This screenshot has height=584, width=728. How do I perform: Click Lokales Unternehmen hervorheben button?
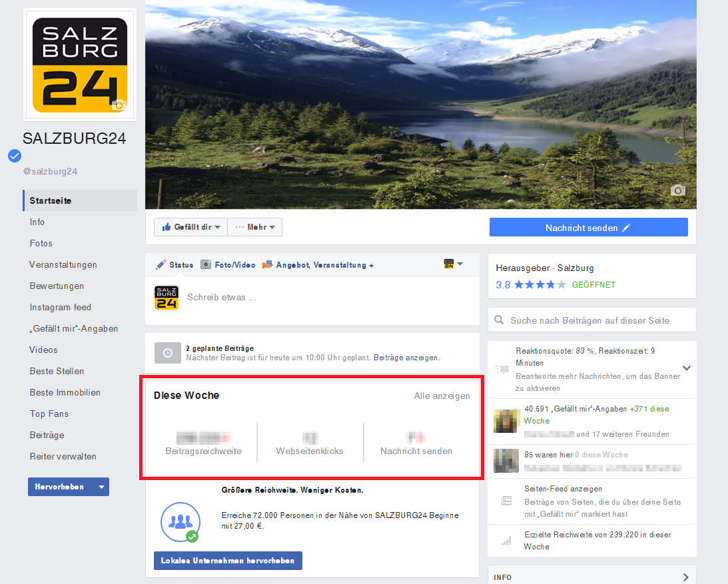(x=228, y=561)
